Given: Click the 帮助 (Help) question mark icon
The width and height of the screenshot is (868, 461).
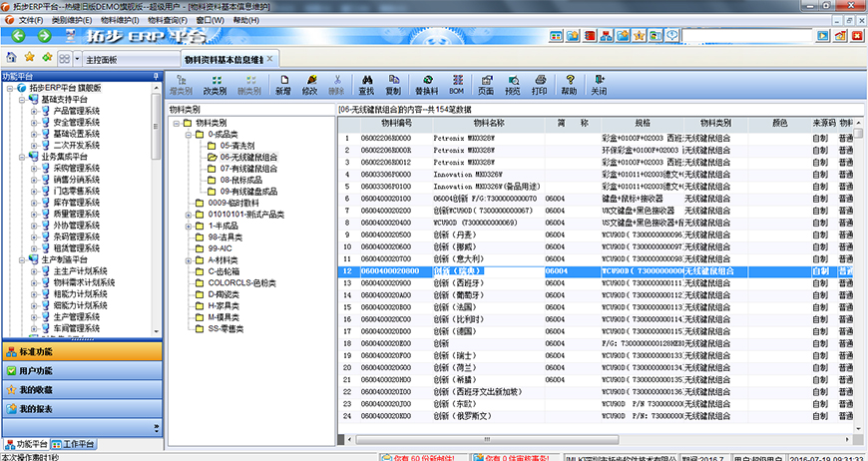Looking at the screenshot, I should pos(569,83).
